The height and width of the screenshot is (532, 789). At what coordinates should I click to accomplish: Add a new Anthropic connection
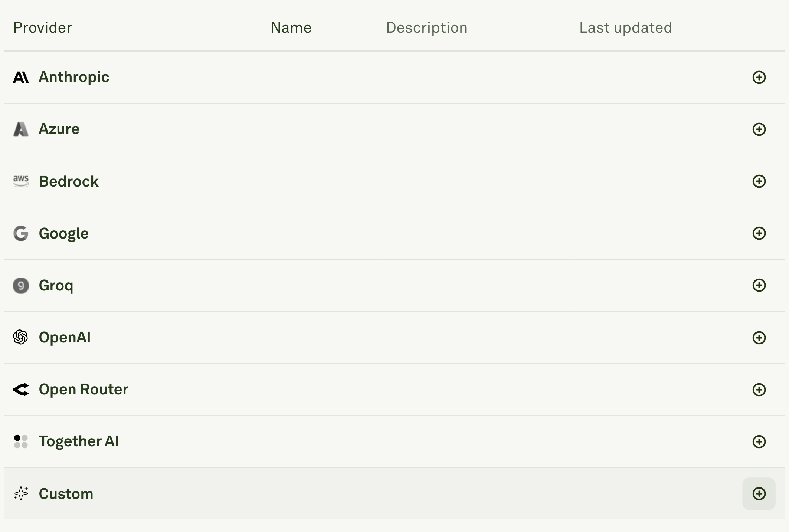click(x=760, y=77)
